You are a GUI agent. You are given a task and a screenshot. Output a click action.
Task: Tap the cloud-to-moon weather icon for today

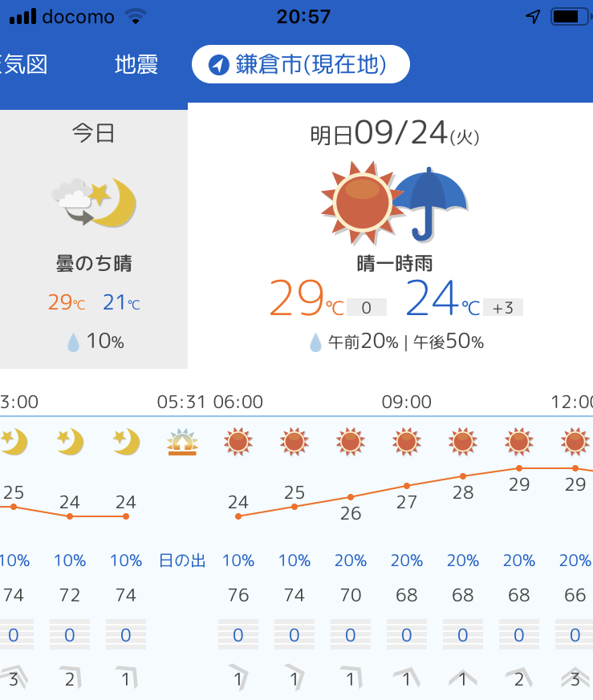click(x=94, y=203)
